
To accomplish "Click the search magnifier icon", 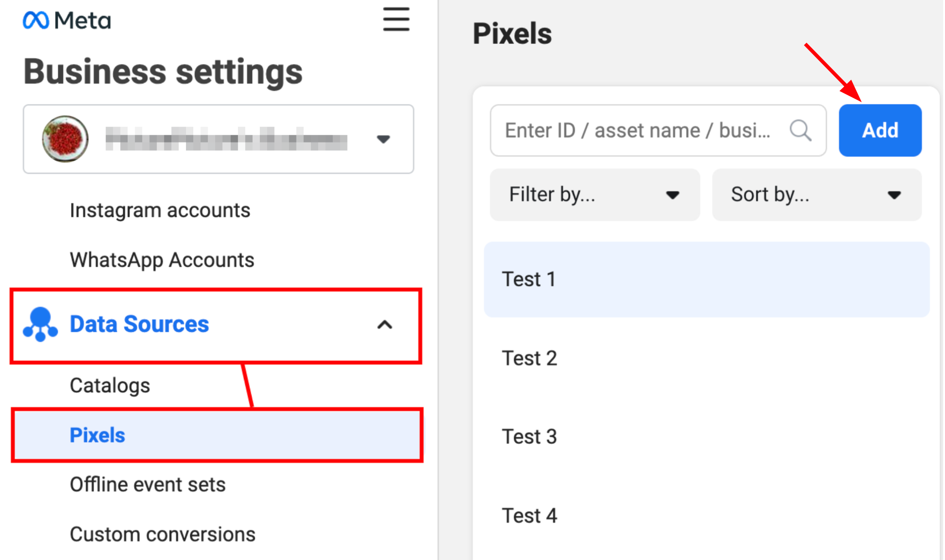I will click(800, 131).
